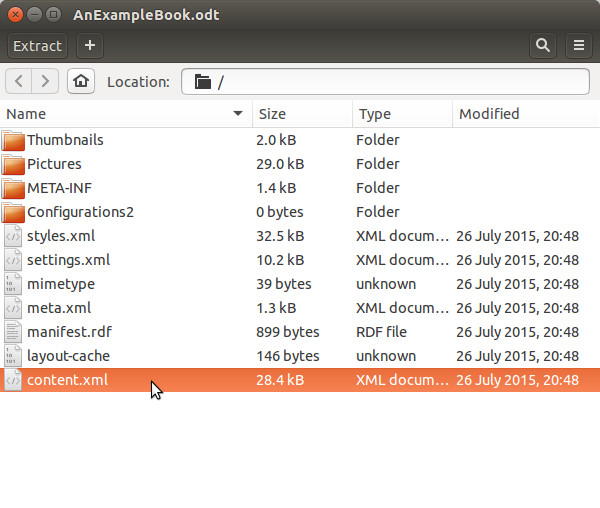This screenshot has height=508, width=600.
Task: Go back with the left arrow
Action: 18,81
